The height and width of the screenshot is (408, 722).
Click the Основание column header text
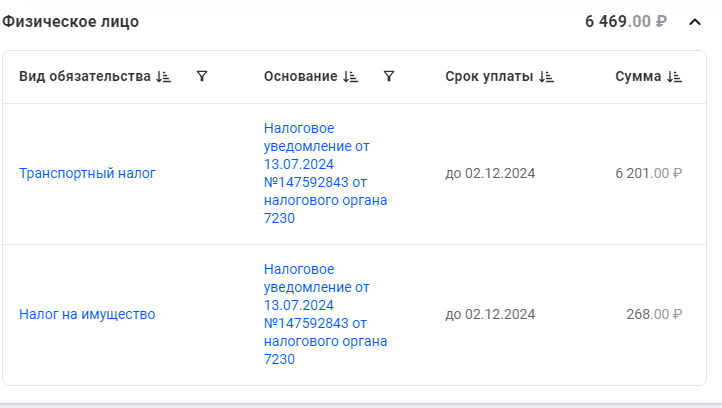tap(301, 76)
